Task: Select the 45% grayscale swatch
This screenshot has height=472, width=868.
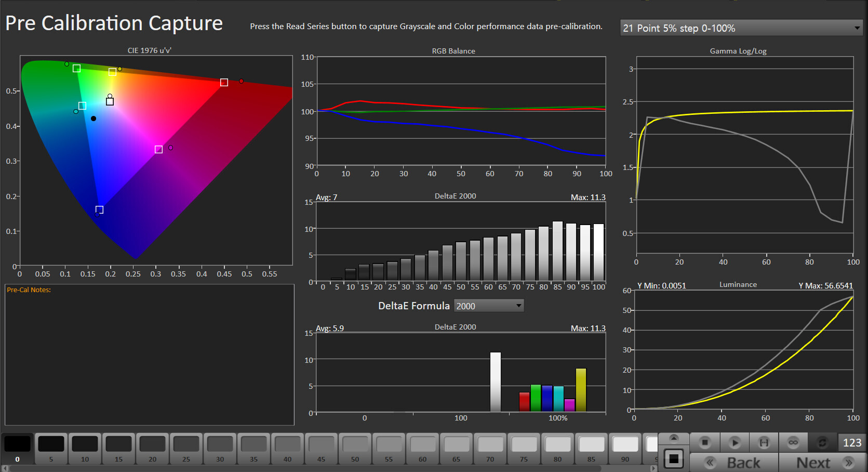Action: (321, 448)
